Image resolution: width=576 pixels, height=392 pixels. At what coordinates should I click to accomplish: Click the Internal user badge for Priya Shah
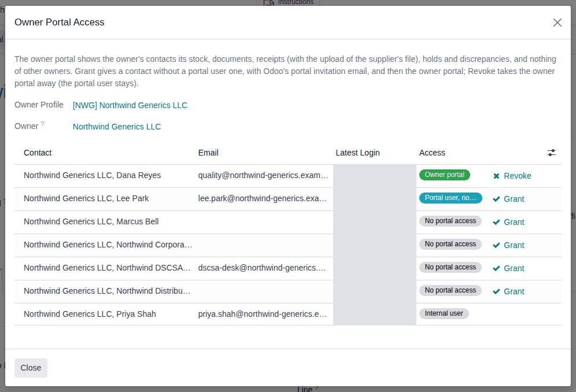[444, 314]
